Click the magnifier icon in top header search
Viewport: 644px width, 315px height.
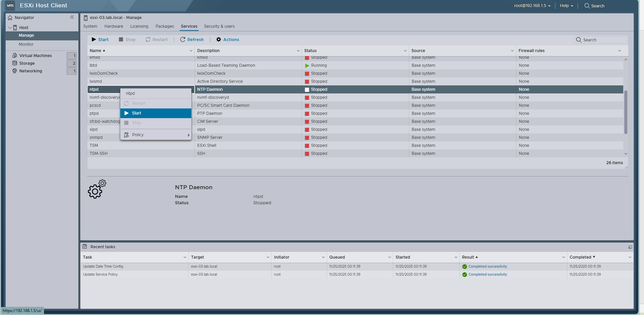[587, 6]
